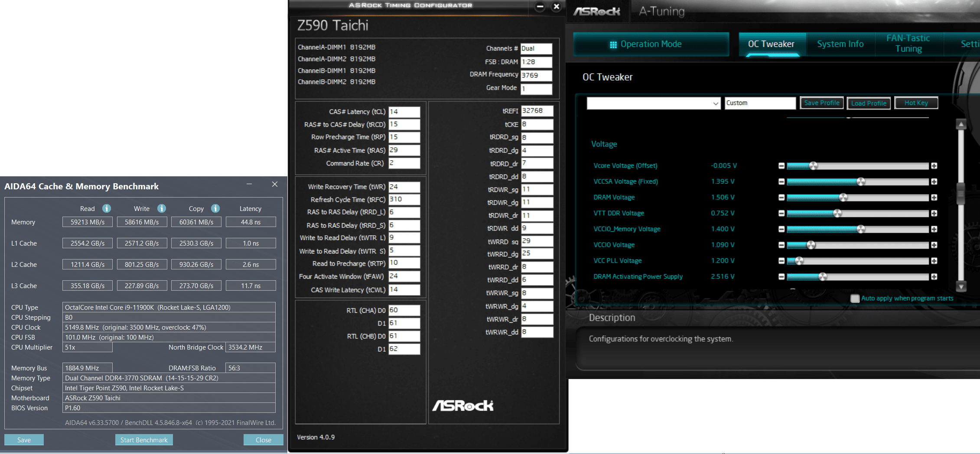The width and height of the screenshot is (980, 454).
Task: Click Save Profile button
Action: click(x=822, y=103)
